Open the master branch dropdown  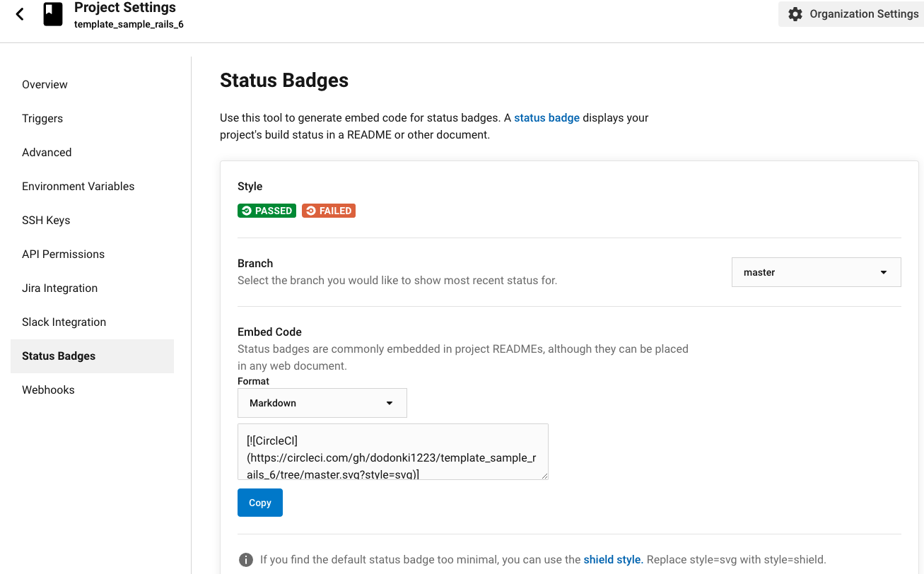click(x=816, y=272)
